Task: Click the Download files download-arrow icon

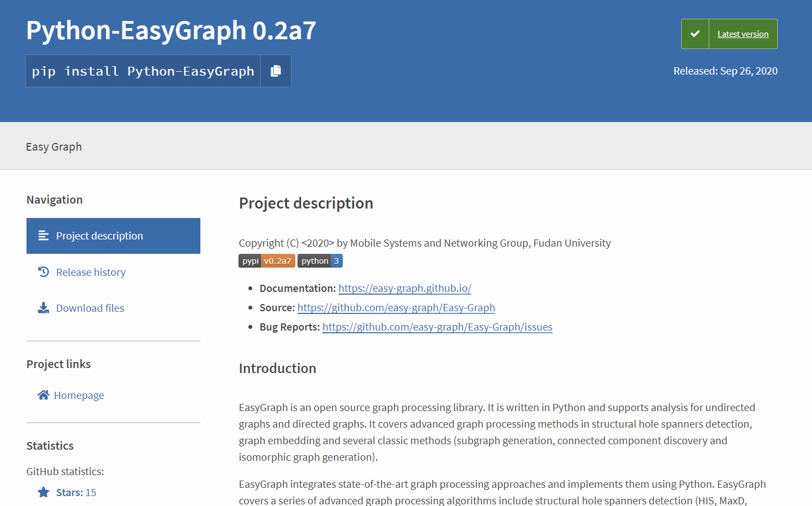Action: 43,307
